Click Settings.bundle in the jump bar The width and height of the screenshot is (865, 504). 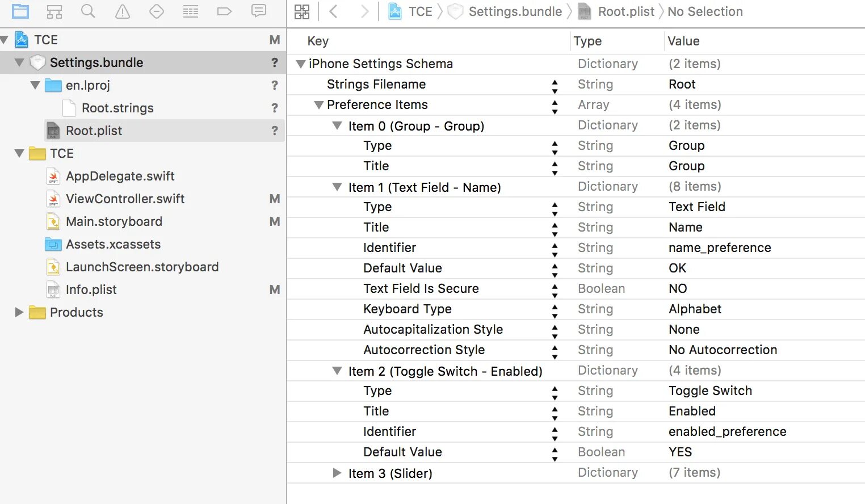pos(515,11)
